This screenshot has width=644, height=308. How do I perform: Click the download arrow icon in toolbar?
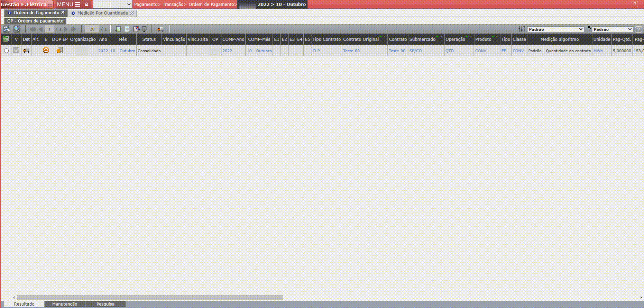[x=144, y=29]
